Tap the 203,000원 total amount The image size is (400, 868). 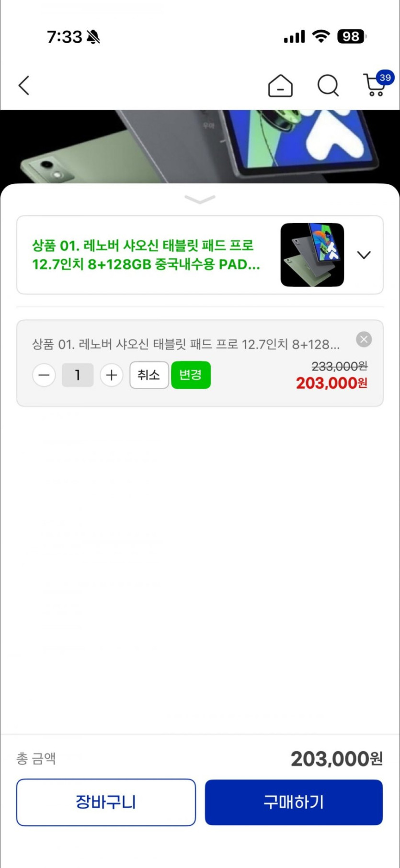(336, 758)
